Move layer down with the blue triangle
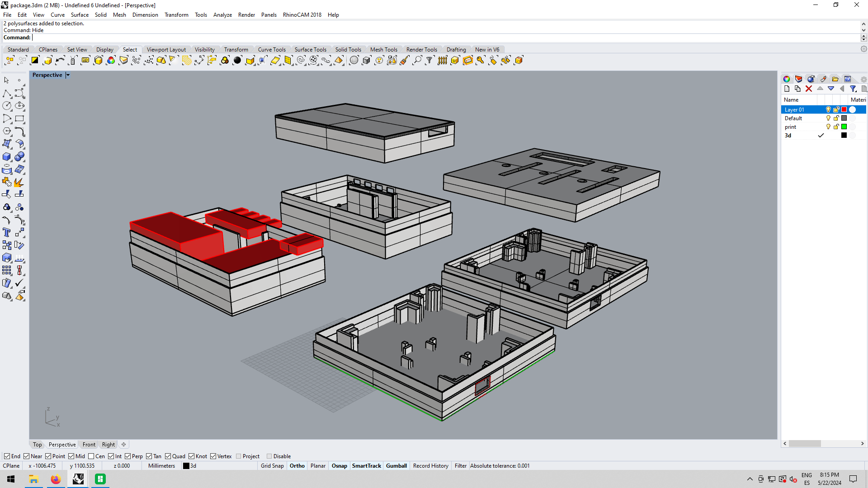The width and height of the screenshot is (868, 488). (x=831, y=89)
